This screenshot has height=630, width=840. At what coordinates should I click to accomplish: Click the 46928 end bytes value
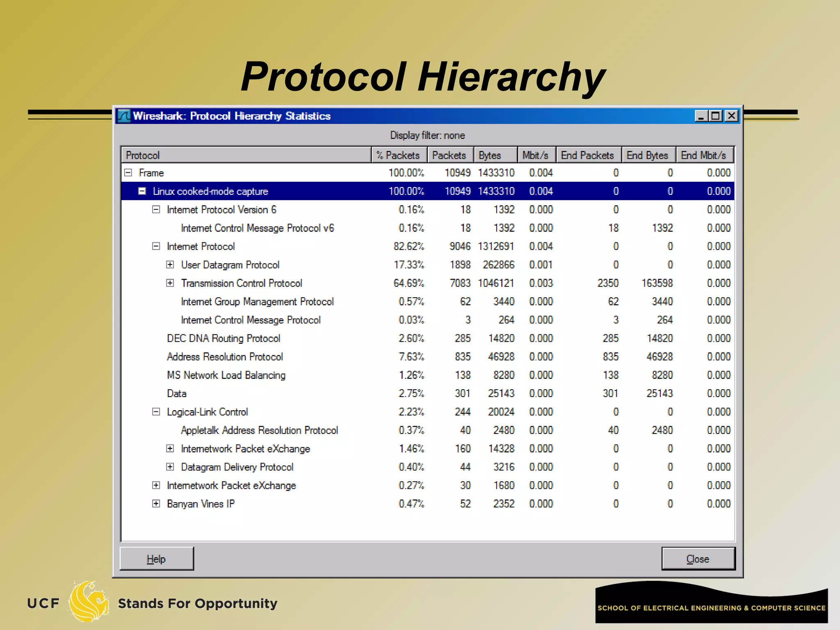660,356
